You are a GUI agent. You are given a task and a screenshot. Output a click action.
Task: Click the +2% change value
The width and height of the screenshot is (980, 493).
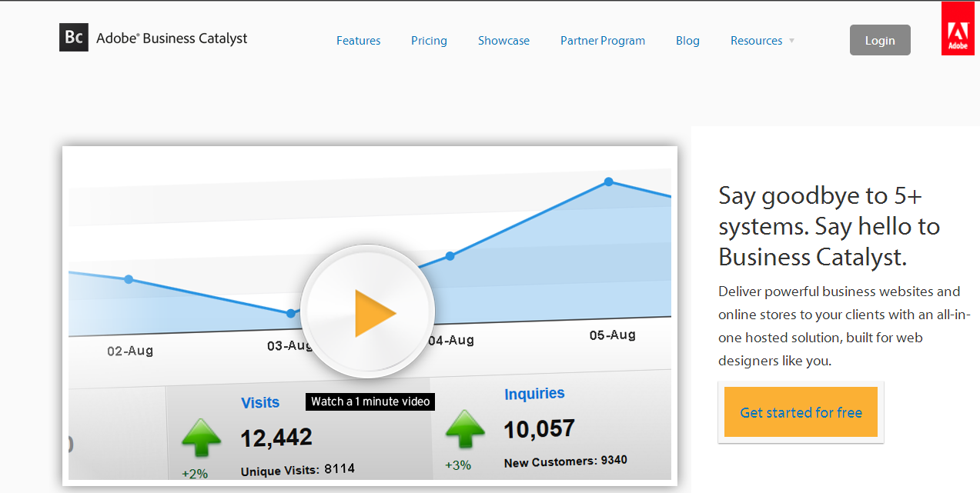tap(195, 474)
